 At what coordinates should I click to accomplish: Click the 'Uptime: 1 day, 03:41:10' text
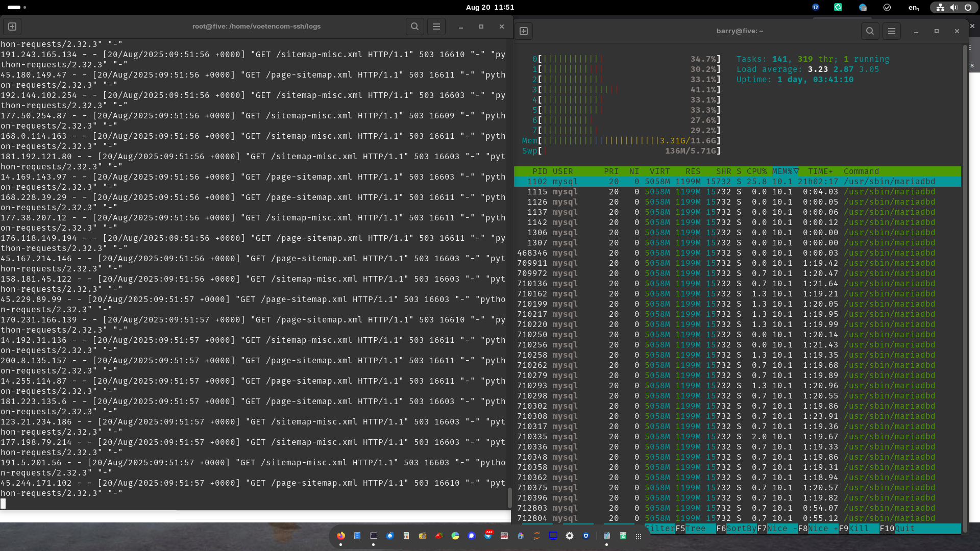click(795, 80)
